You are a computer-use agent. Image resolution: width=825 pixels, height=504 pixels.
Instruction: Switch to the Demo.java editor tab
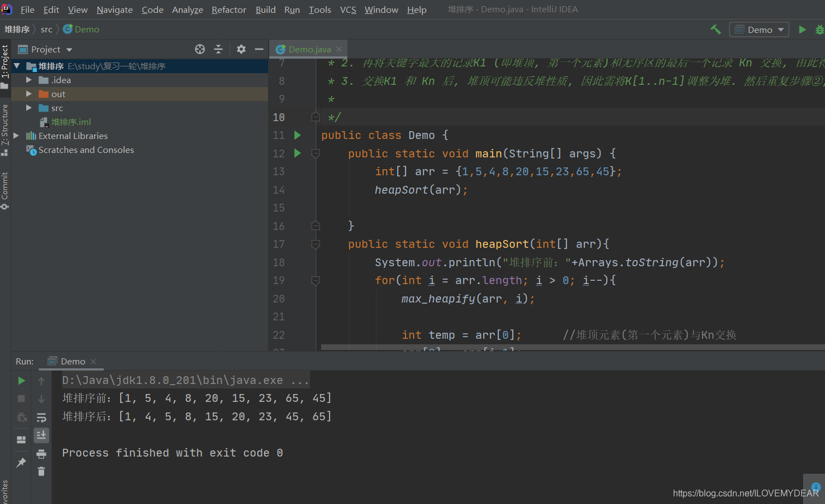309,49
